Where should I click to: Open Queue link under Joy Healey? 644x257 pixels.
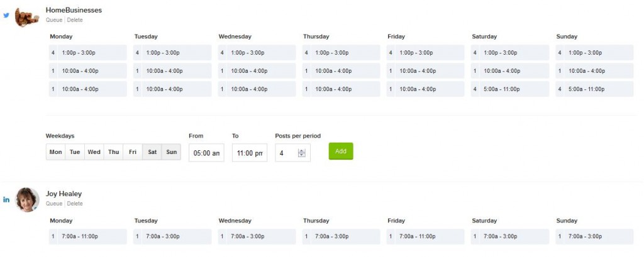54,204
